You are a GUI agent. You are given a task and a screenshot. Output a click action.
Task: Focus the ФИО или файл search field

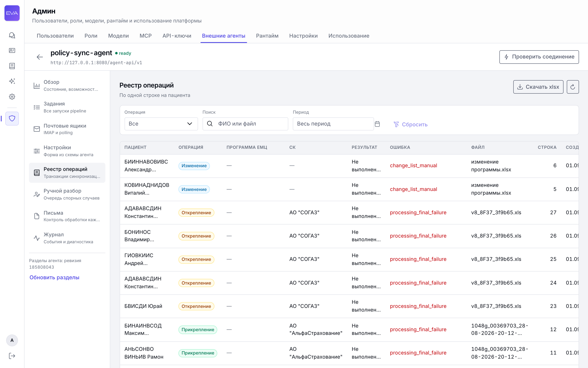[x=245, y=124]
